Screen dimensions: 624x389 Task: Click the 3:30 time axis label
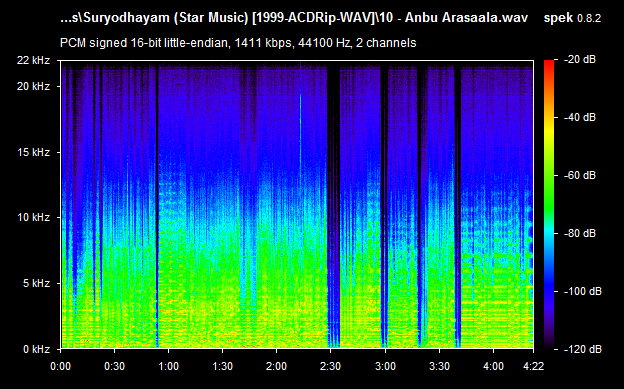coord(439,366)
